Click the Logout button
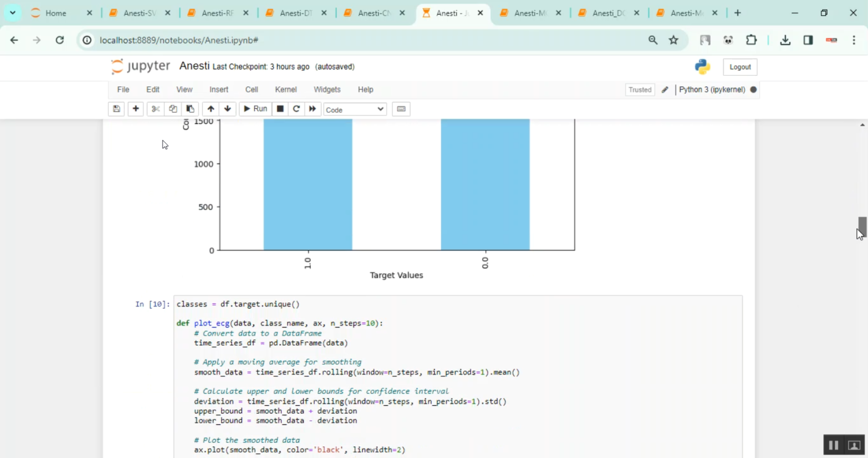 pyautogui.click(x=740, y=67)
